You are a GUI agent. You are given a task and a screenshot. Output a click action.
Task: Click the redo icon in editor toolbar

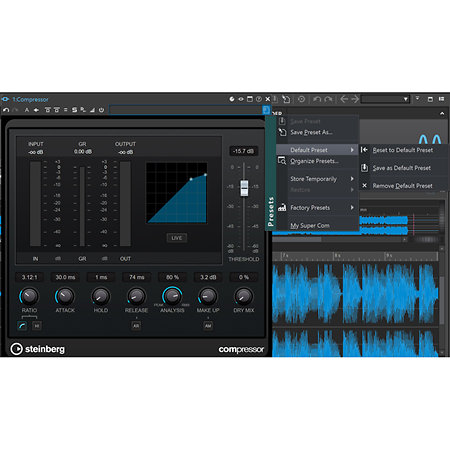(328, 99)
